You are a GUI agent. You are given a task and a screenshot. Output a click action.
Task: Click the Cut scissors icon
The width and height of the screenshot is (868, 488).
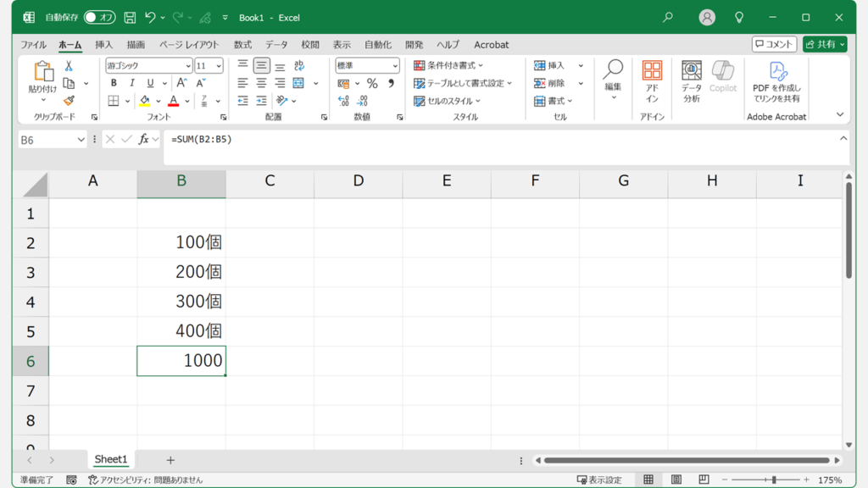pos(69,66)
